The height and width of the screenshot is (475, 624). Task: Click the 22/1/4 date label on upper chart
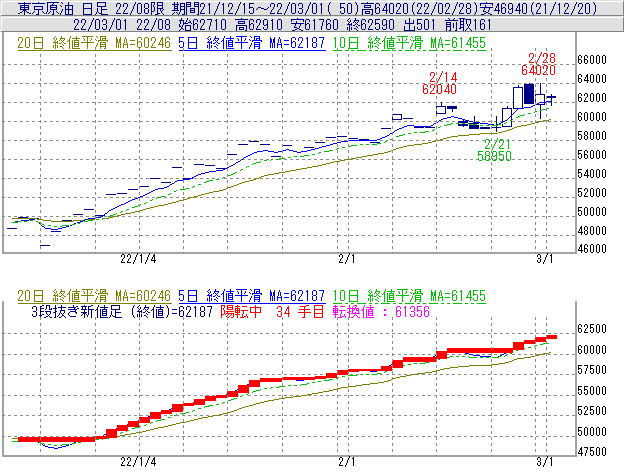[138, 259]
